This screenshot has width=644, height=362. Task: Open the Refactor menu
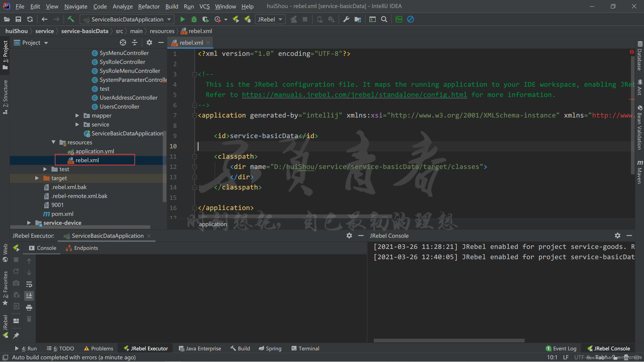(149, 6)
